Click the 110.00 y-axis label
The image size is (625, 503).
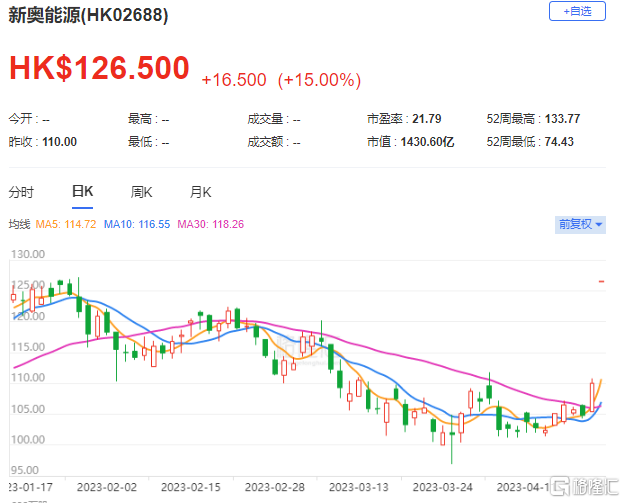point(28,377)
